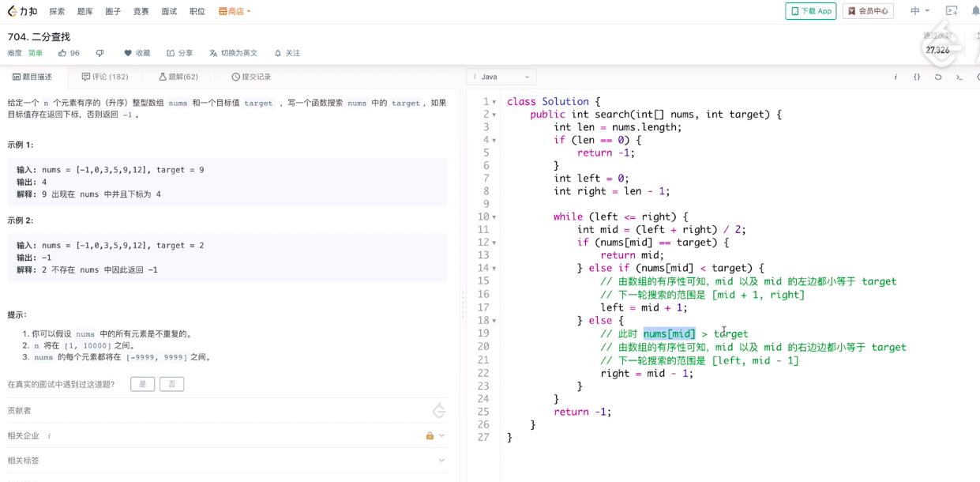Open the 商店 dropdown menu

coord(235,11)
